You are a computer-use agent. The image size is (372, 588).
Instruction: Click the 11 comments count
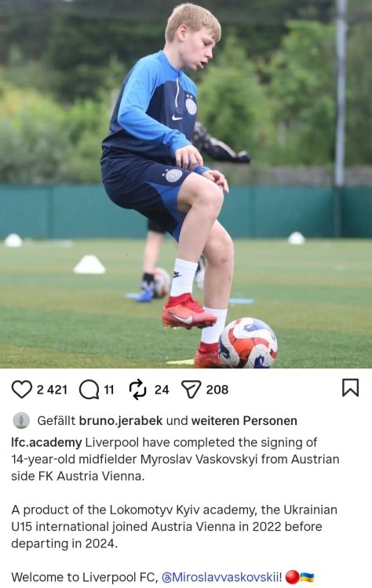click(x=109, y=390)
